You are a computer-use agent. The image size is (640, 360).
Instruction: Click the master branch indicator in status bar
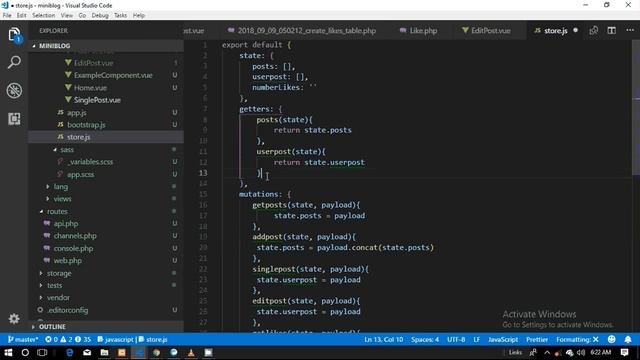(x=23, y=340)
